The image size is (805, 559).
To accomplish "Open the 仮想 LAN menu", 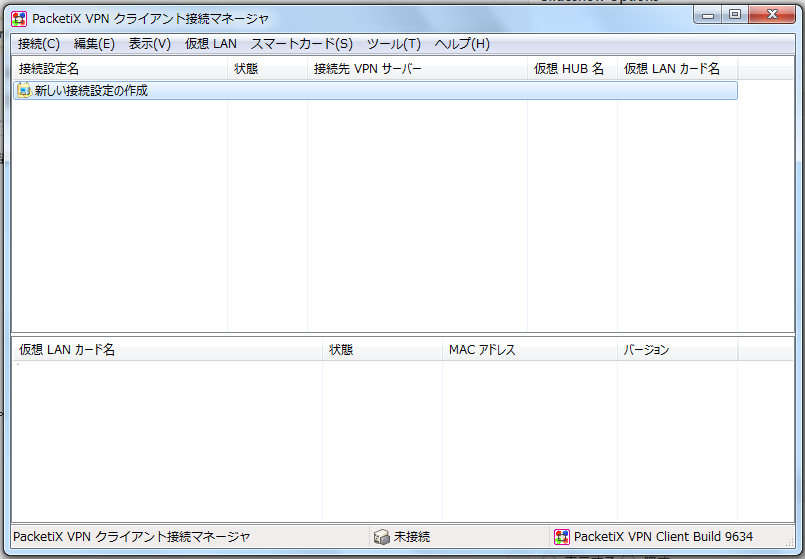I will click(x=210, y=44).
